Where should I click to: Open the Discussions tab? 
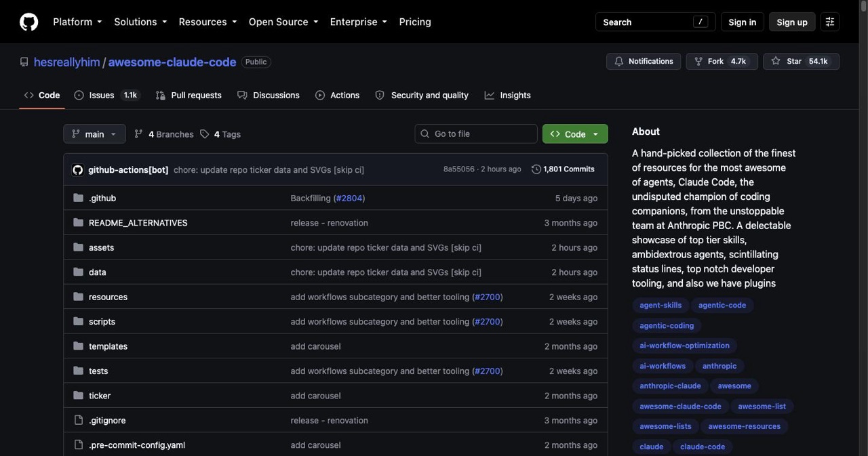269,96
